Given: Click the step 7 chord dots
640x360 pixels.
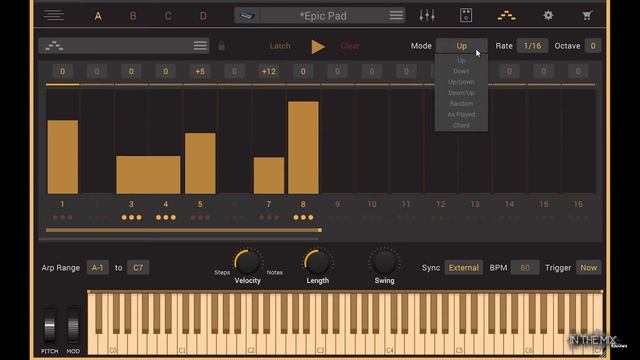Looking at the screenshot, I should (x=269, y=218).
